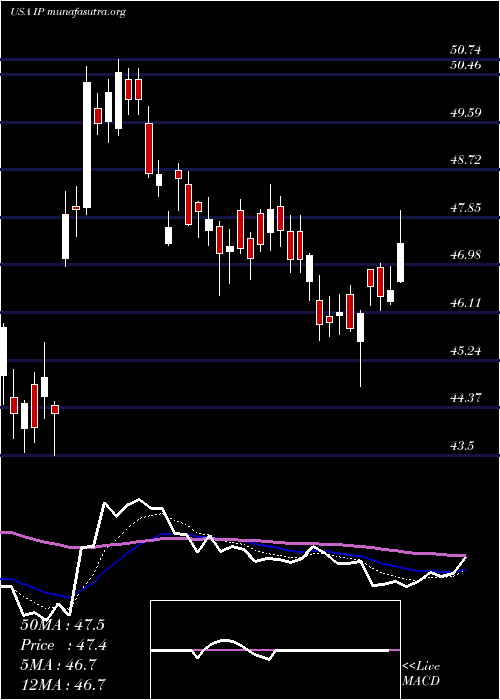Click the 48.72 price level label
500x700 pixels.
coord(465,159)
